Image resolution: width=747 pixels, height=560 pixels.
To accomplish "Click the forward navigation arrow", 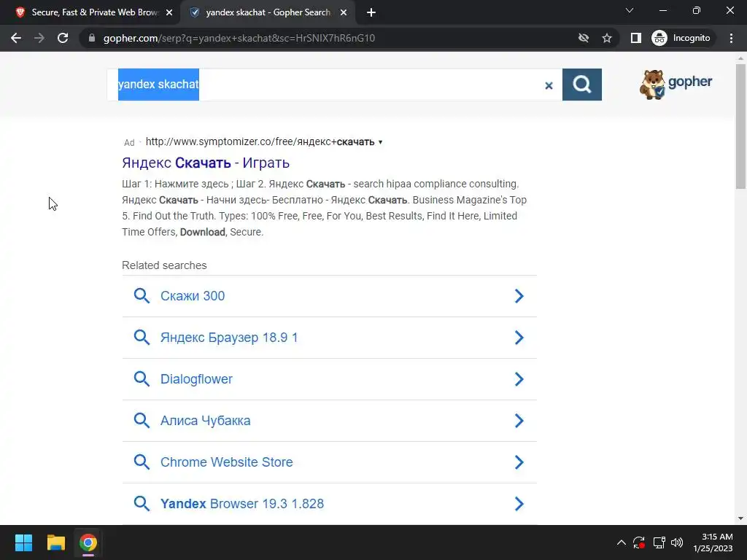I will pyautogui.click(x=39, y=38).
